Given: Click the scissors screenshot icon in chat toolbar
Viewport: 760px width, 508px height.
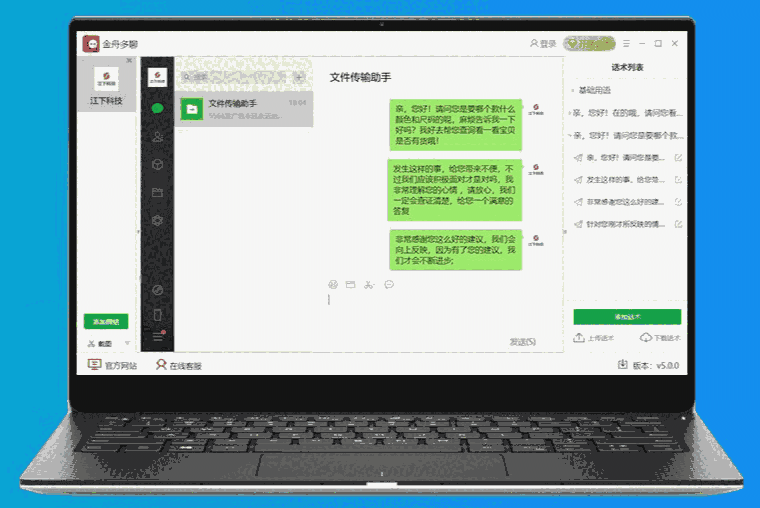Looking at the screenshot, I should (x=369, y=285).
